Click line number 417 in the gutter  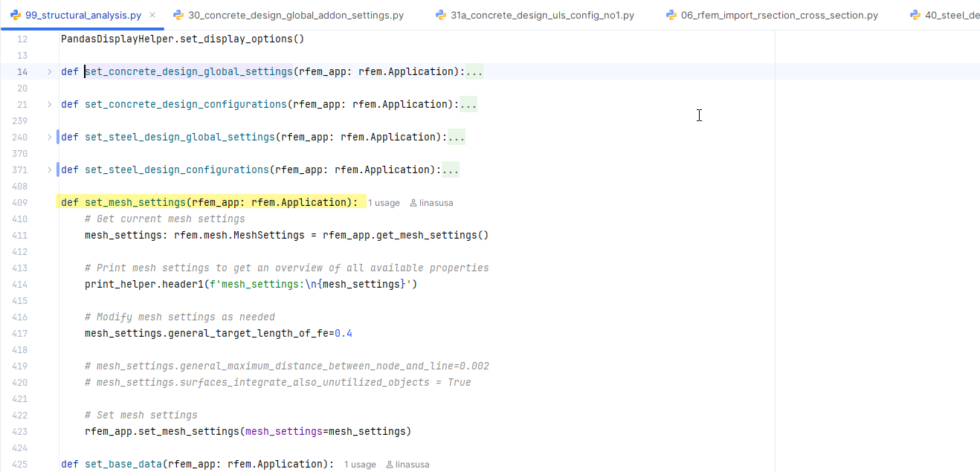click(x=21, y=333)
